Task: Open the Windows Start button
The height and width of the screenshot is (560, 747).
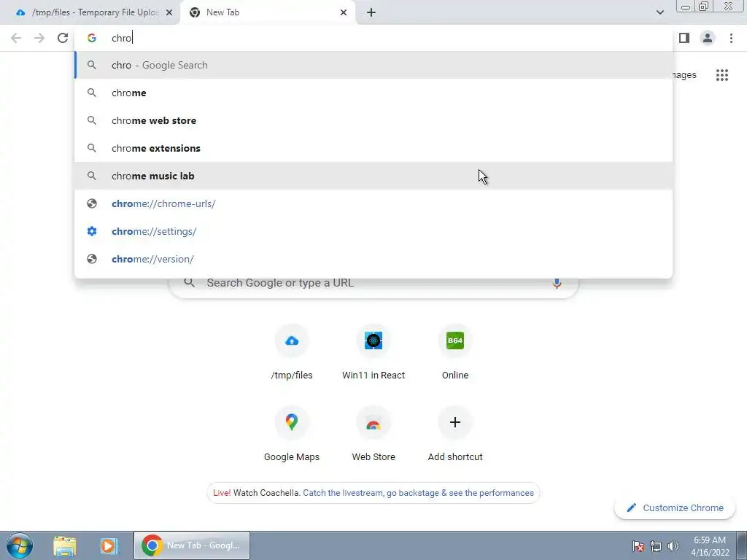Action: click(19, 545)
